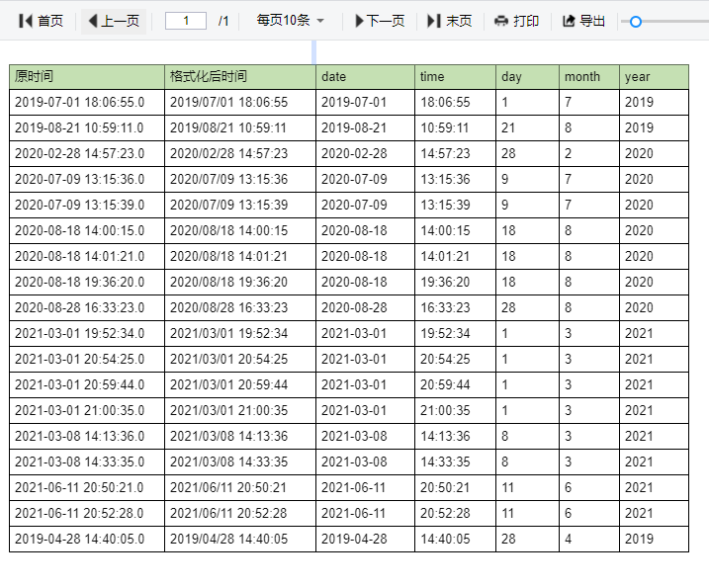This screenshot has height=588, width=709.
Task: Click day cell 21 in 2019-08-21 row
Action: [x=528, y=127]
